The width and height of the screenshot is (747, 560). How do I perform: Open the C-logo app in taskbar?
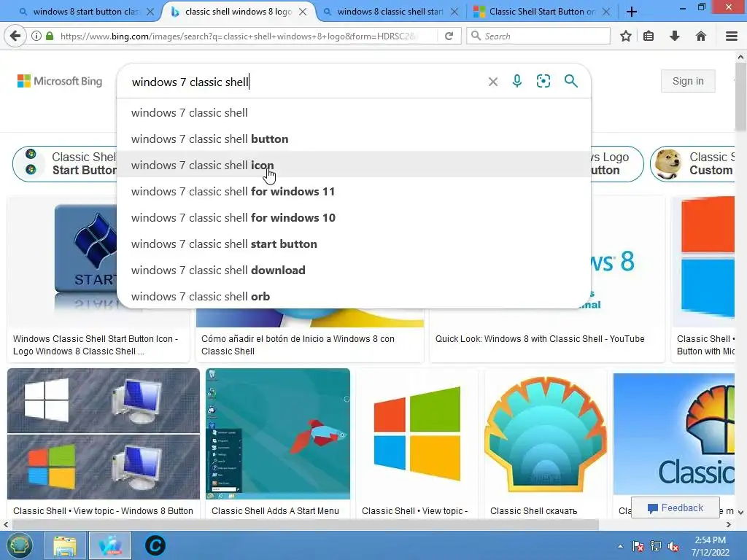(155, 545)
